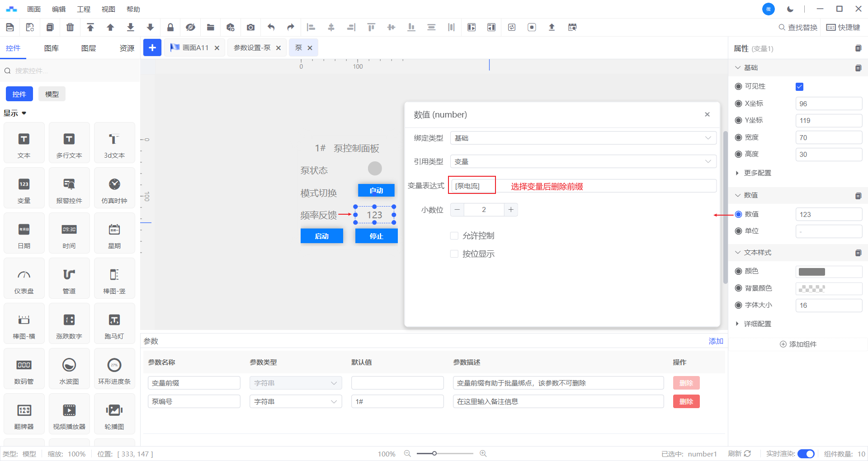This screenshot has width=868, height=461.
Task: Check the 按位显示 option
Action: click(x=454, y=254)
